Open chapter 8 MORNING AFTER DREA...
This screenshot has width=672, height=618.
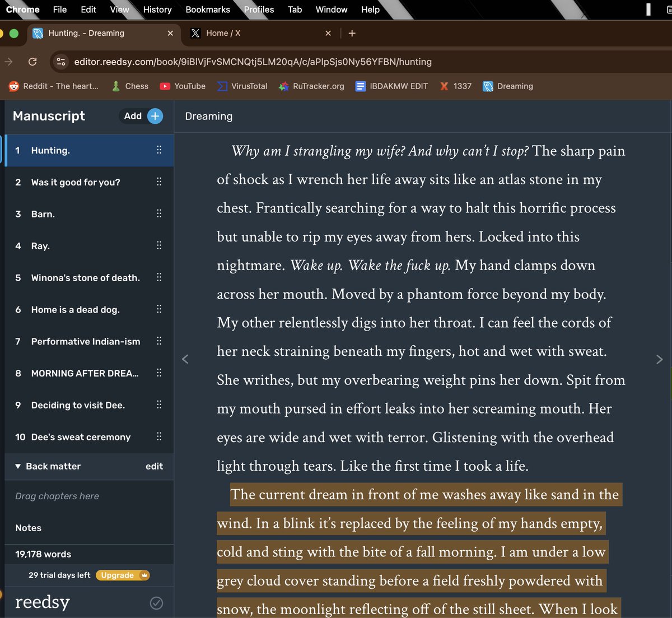coord(89,373)
